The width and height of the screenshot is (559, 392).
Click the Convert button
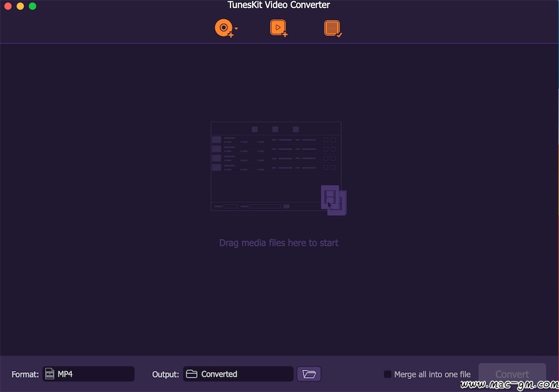click(512, 374)
